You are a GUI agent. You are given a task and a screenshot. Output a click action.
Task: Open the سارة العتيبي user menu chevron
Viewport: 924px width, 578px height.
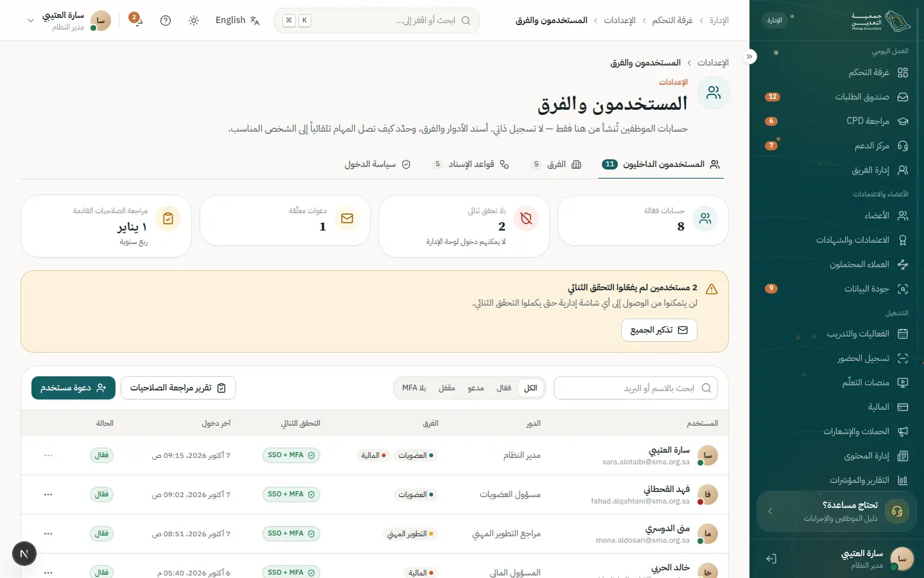(x=30, y=21)
